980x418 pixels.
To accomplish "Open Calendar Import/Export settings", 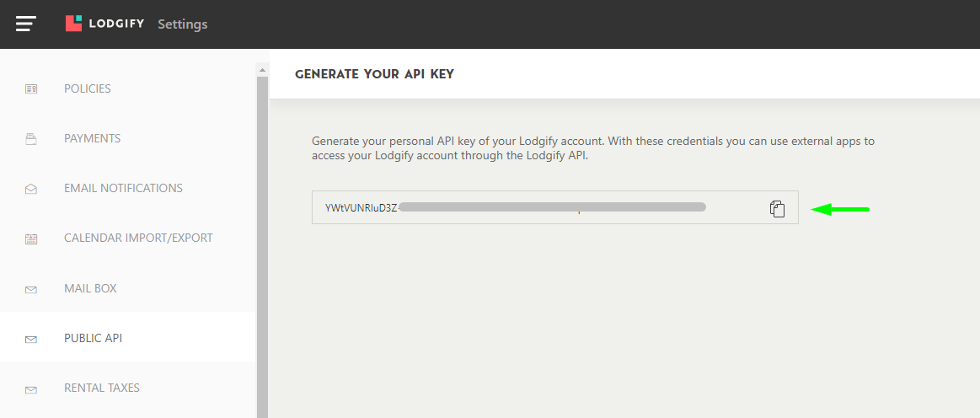I will point(138,238).
